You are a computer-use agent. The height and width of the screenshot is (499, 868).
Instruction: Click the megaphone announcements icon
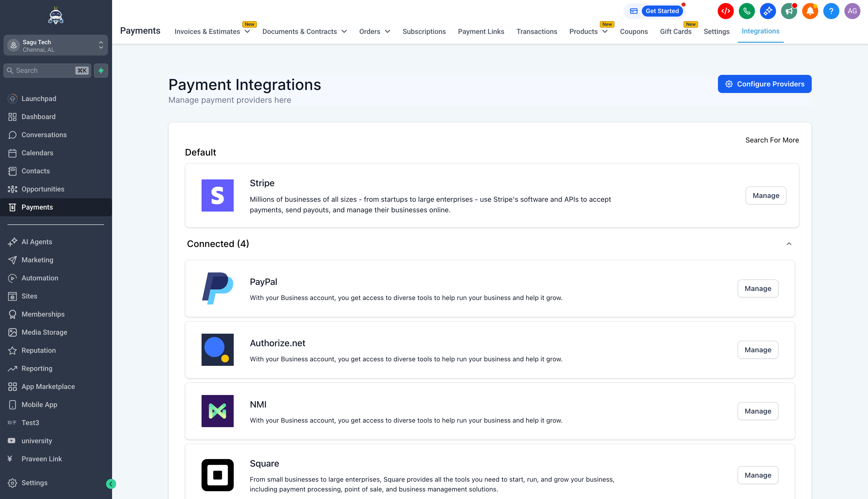click(789, 11)
